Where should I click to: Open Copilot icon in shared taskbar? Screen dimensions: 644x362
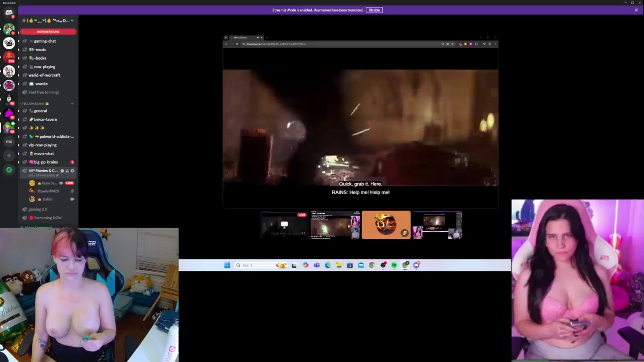[x=306, y=265]
